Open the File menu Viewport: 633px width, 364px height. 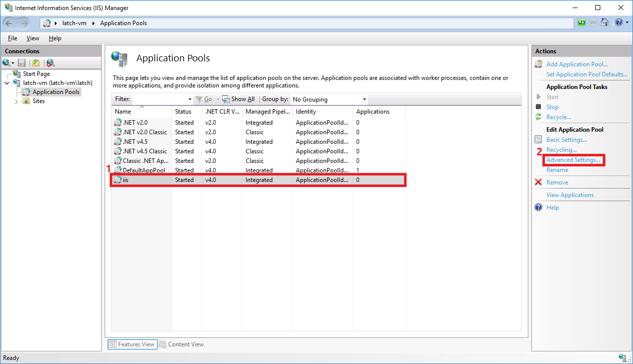pos(13,38)
